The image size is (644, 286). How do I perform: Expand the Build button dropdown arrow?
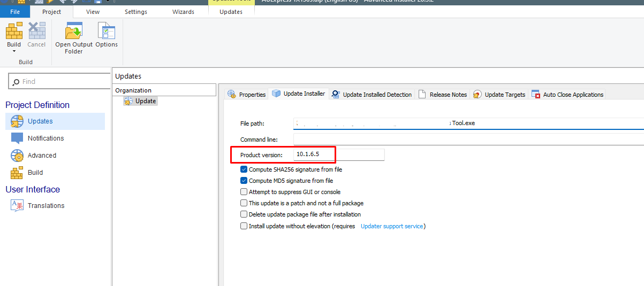tap(14, 51)
